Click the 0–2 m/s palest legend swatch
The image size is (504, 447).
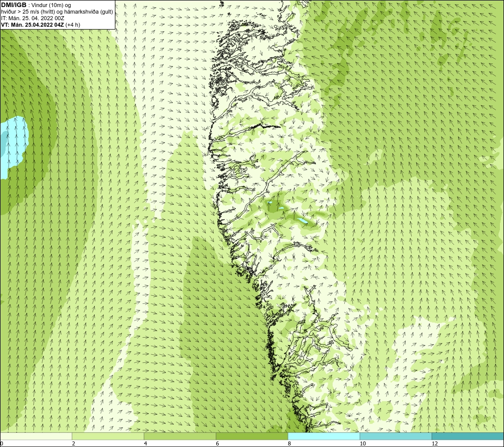coord(36,436)
